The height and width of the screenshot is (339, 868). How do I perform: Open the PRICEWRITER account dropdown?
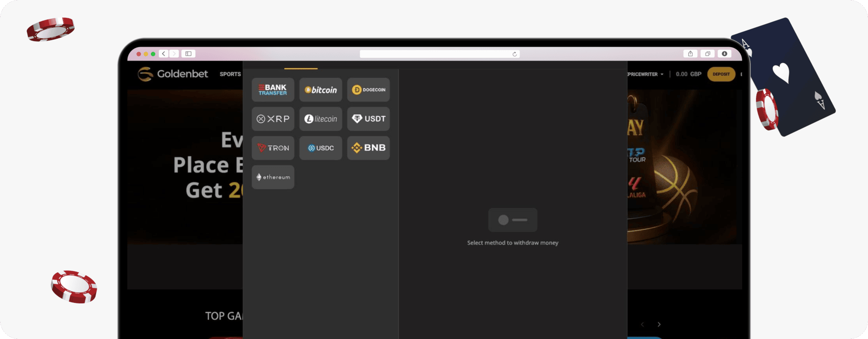coord(646,74)
